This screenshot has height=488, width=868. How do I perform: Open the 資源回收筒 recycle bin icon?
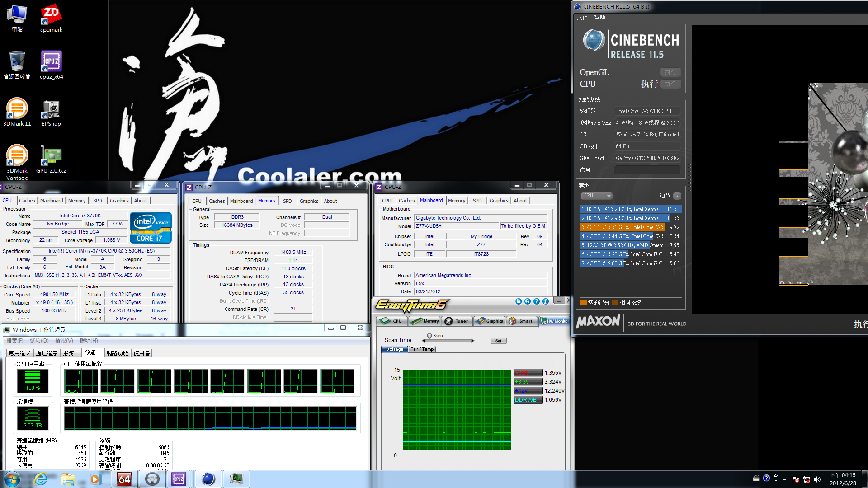[x=17, y=65]
